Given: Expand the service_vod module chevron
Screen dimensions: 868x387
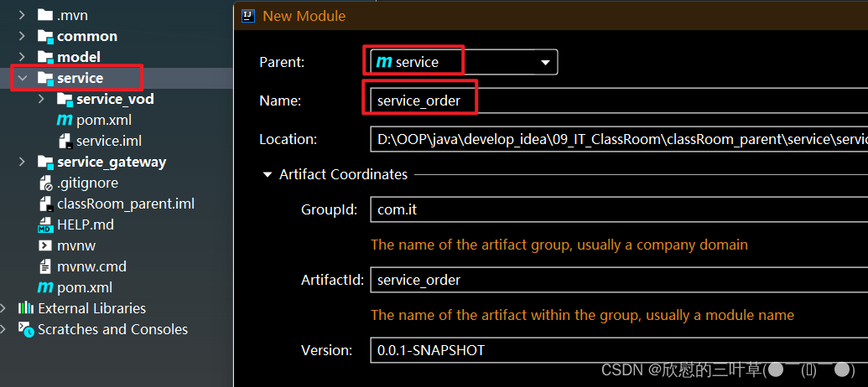Looking at the screenshot, I should [41, 99].
